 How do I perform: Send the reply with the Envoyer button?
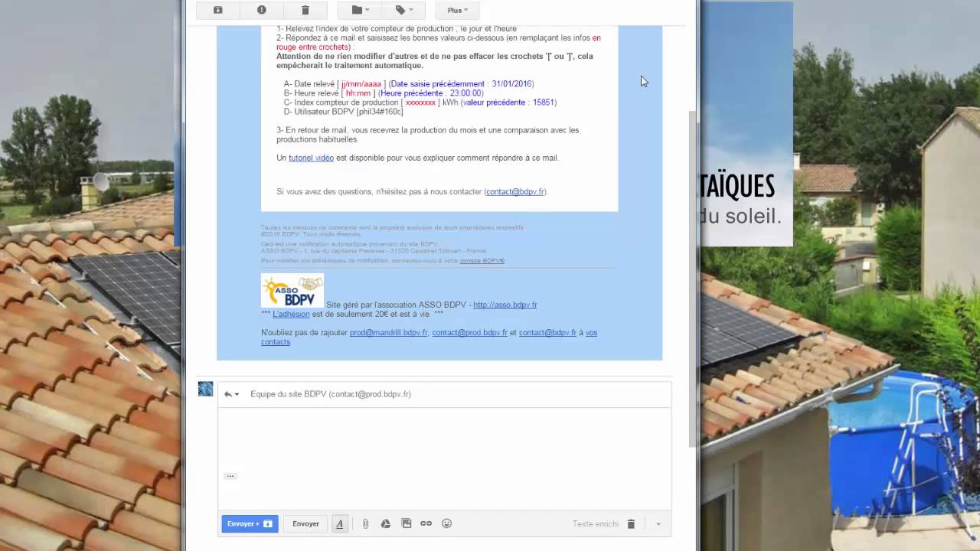click(305, 523)
